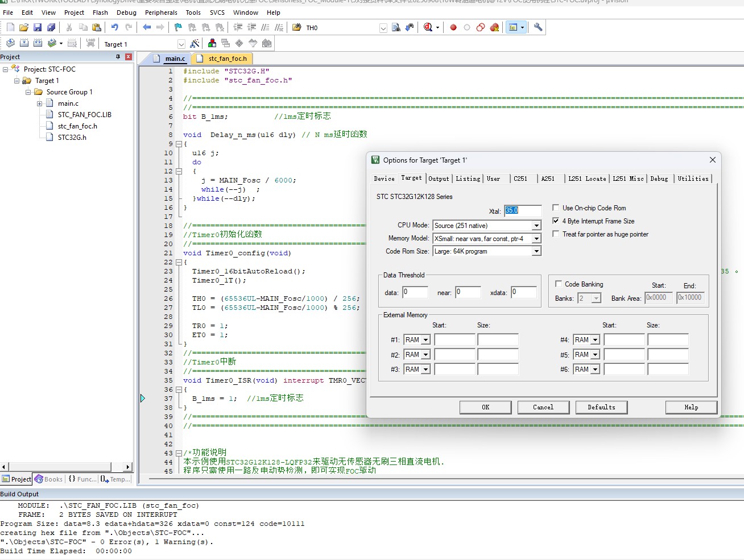
Task: Open Target Options magic wand icon
Action: 195,43
